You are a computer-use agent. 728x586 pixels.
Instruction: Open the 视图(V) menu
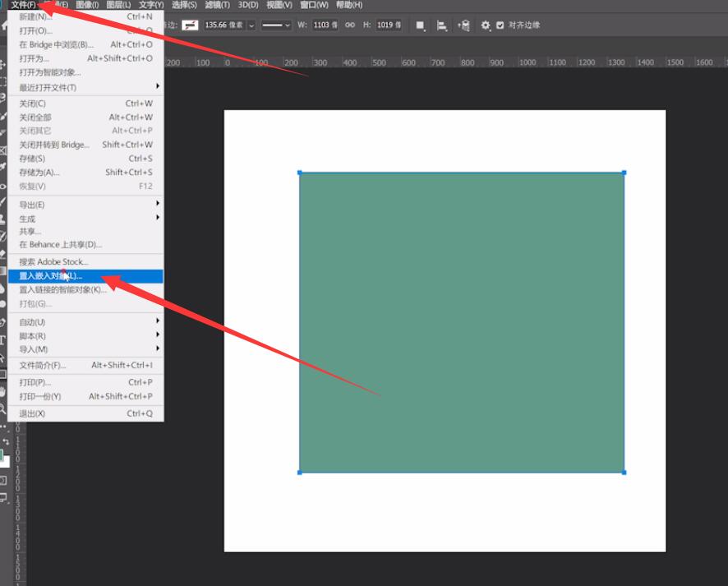click(279, 5)
